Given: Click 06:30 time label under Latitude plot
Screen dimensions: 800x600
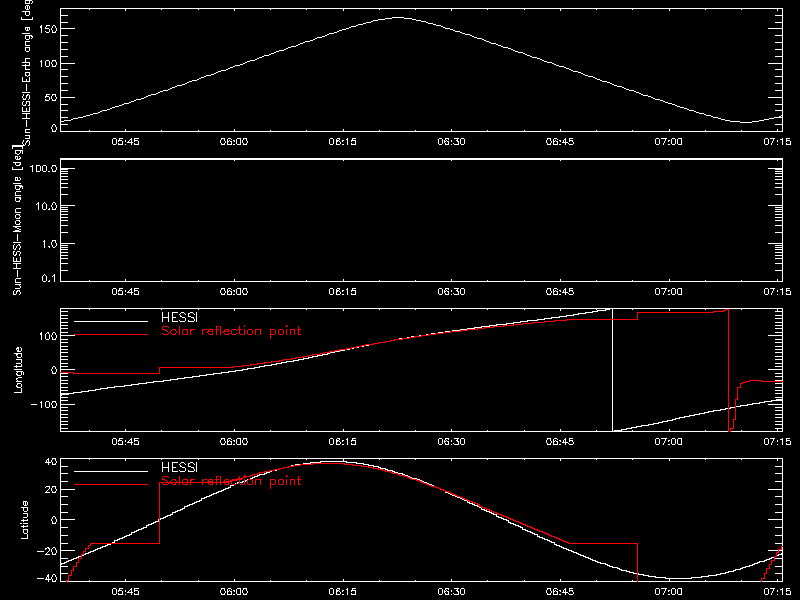Looking at the screenshot, I should click(452, 591).
